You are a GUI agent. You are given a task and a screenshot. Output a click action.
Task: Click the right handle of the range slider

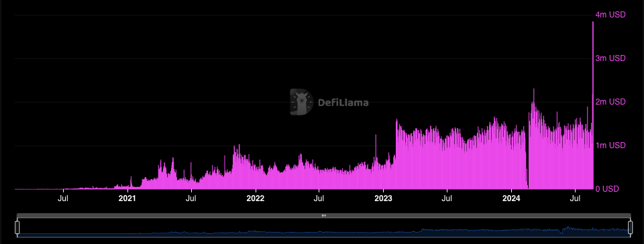pos(631,228)
